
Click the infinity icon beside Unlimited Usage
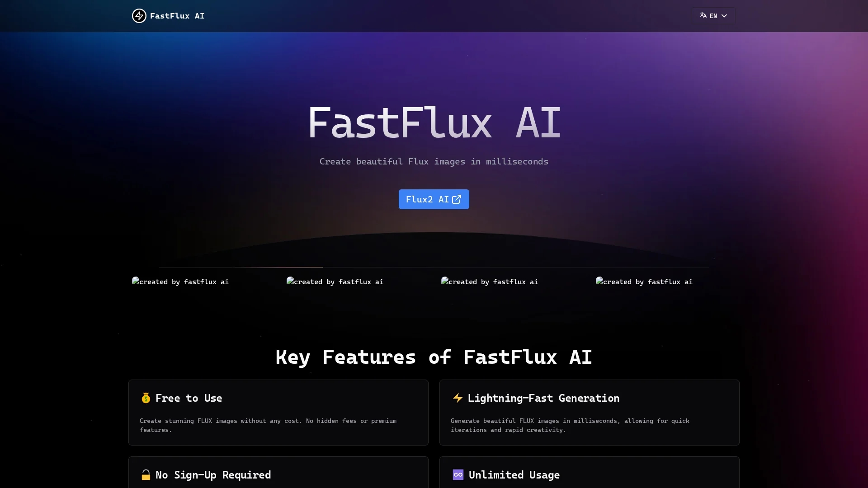pos(458,475)
